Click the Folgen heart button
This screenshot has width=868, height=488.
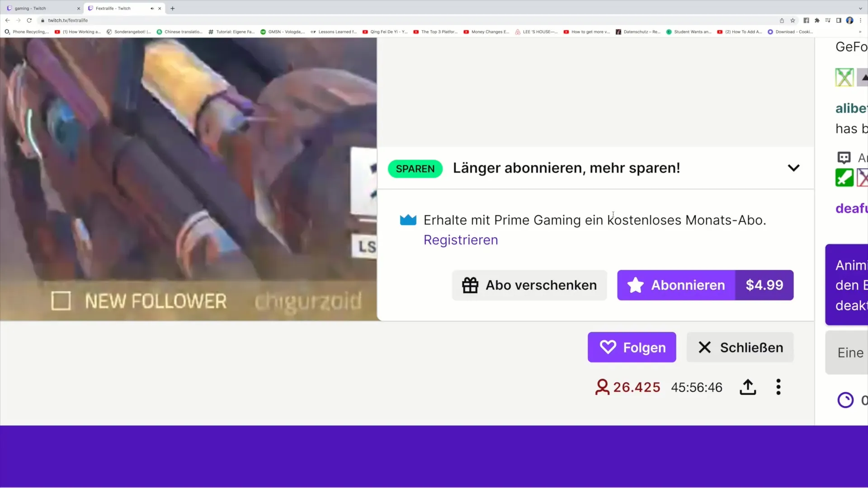pyautogui.click(x=631, y=347)
